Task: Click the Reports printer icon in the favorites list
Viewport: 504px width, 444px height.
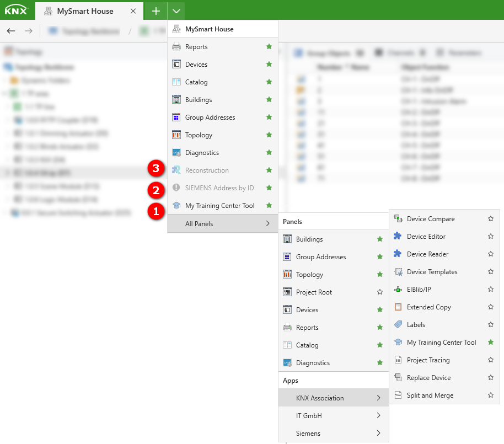Action: click(176, 47)
